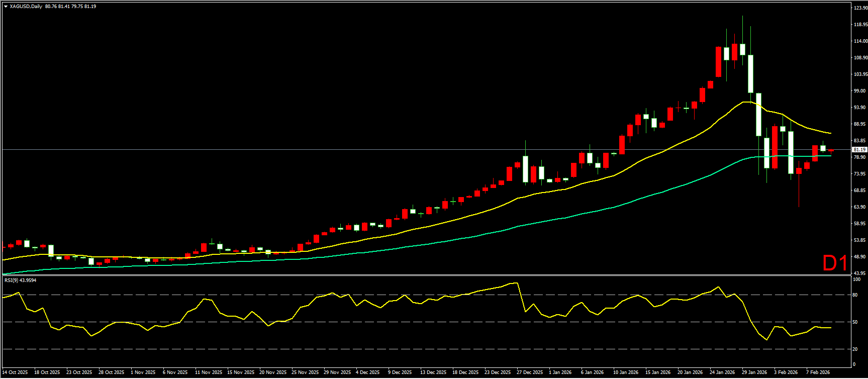Click the 43.95 price scale label
The height and width of the screenshot is (379, 868).
860,273
